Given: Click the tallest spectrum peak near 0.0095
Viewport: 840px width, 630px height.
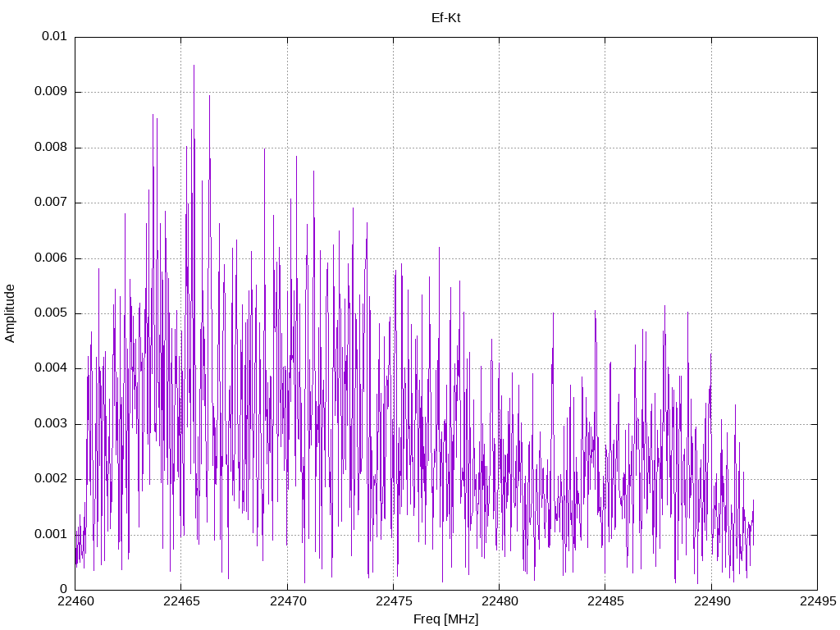Looking at the screenshot, I should pyautogui.click(x=194, y=66).
